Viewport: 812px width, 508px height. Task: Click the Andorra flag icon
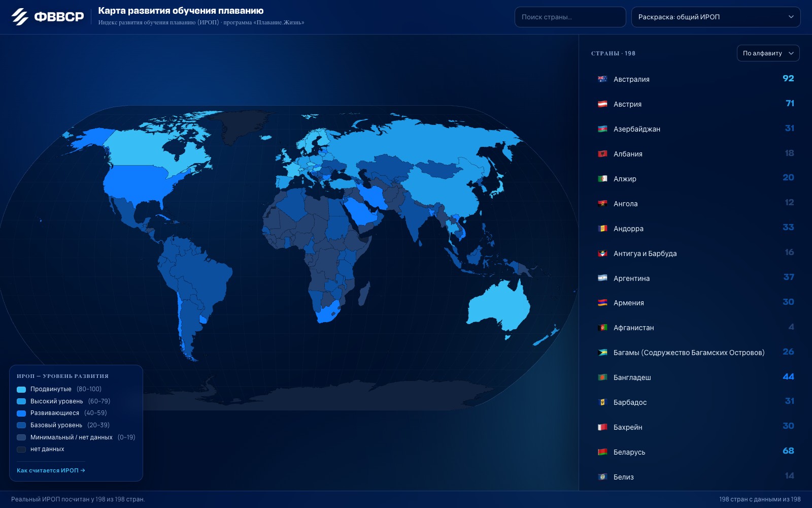[x=602, y=228]
